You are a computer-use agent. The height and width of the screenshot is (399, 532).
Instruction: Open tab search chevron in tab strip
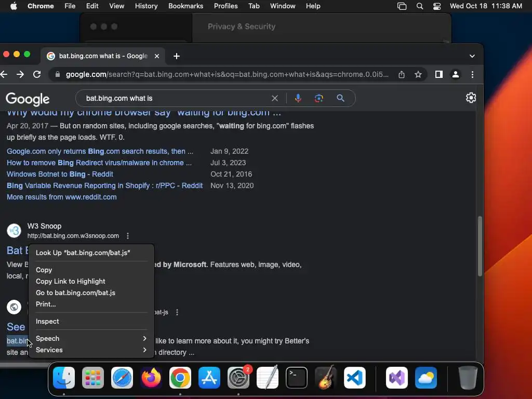click(x=472, y=56)
